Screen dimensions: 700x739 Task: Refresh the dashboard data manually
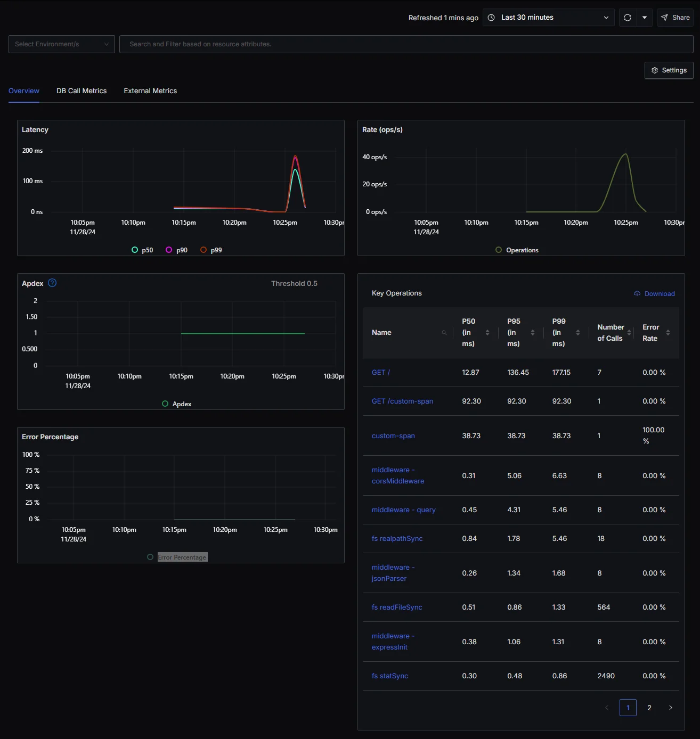(x=627, y=18)
